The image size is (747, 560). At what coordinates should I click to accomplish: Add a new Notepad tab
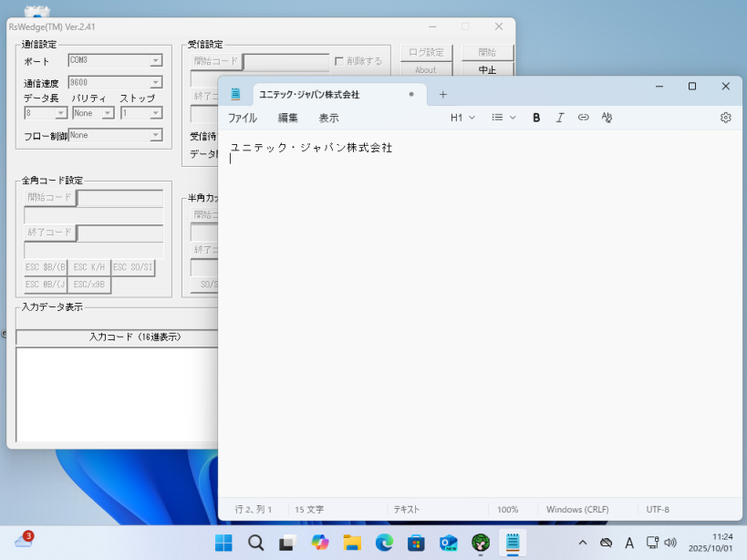pos(443,94)
